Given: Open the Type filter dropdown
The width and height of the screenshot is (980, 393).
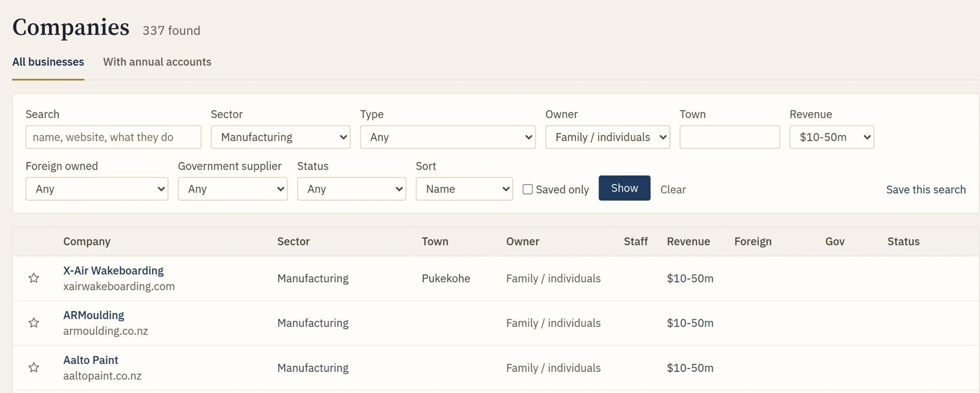Looking at the screenshot, I should click(448, 137).
